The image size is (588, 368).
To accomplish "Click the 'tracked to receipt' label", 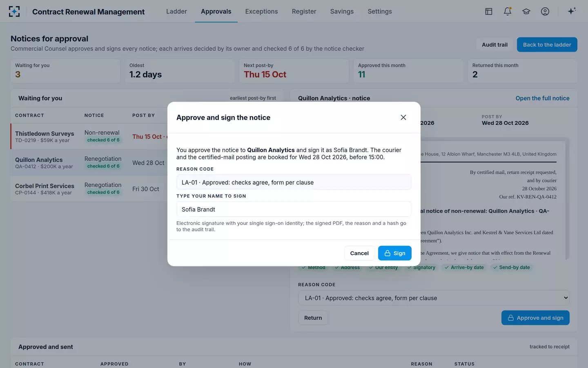I will (x=550, y=347).
